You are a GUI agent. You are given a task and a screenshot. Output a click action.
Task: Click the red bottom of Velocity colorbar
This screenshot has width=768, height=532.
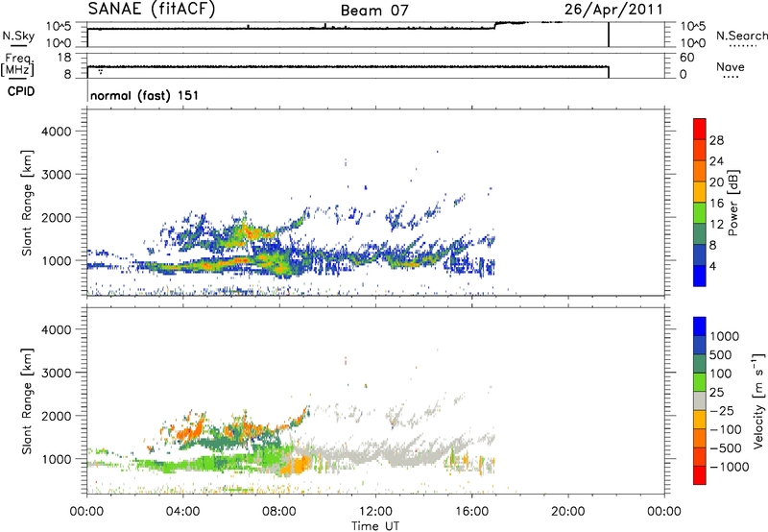(x=700, y=475)
